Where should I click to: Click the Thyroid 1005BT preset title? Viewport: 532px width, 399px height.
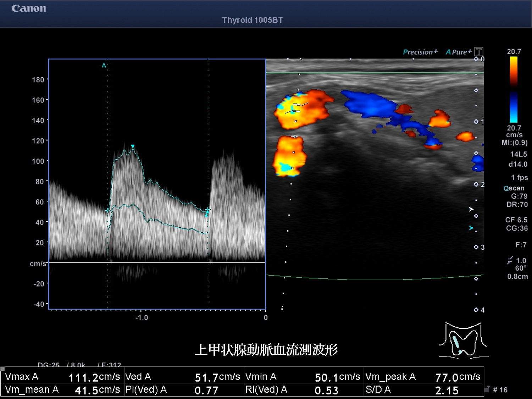click(x=253, y=20)
